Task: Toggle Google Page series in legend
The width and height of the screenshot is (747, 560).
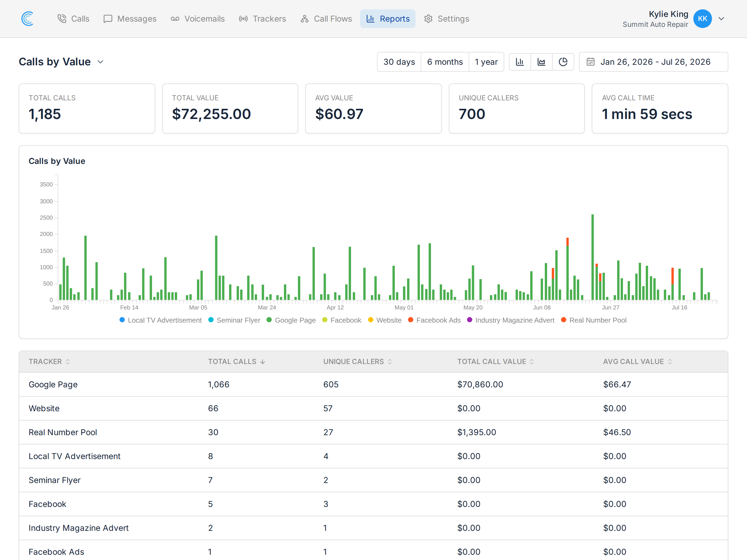Action: coord(291,320)
